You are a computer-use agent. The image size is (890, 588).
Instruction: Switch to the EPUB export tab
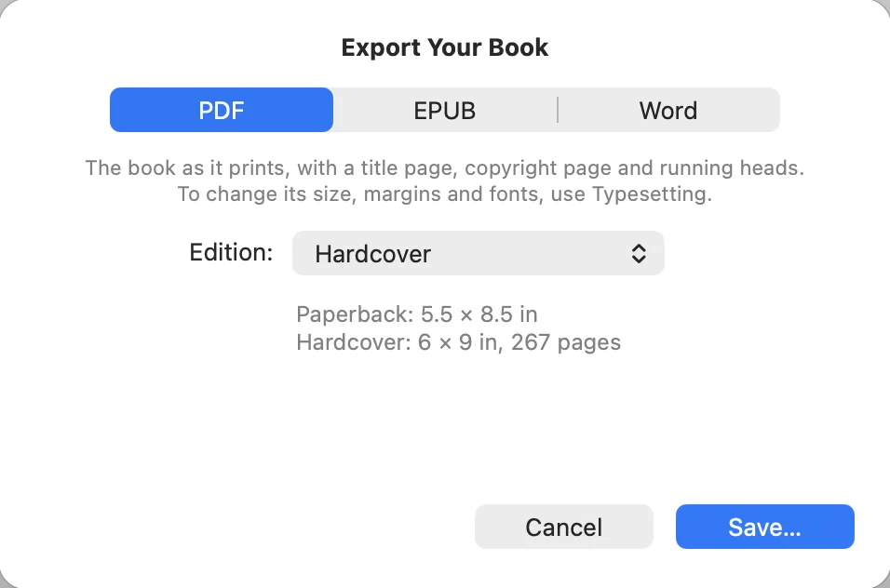pos(445,110)
